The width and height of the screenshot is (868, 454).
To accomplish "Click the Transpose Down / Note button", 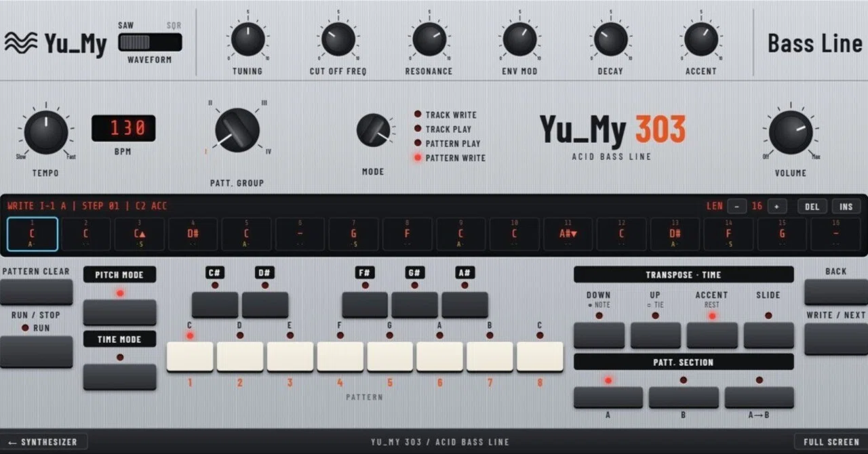I will tap(599, 335).
